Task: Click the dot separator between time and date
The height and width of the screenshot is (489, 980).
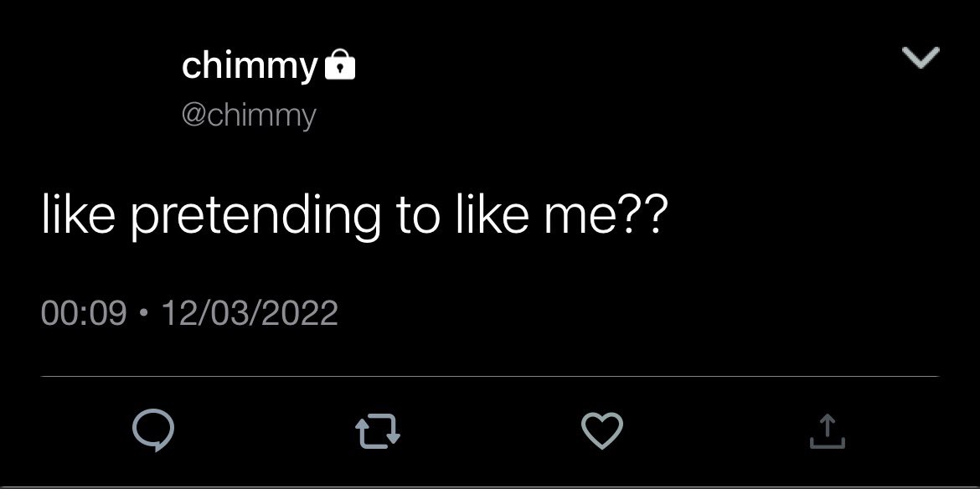Action: (x=144, y=313)
